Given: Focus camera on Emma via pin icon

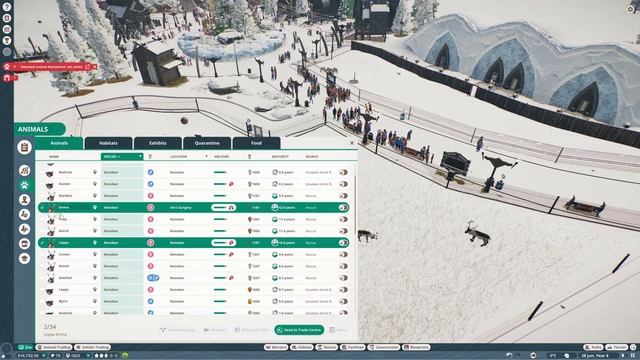Looking at the screenshot, I should click(x=95, y=207).
